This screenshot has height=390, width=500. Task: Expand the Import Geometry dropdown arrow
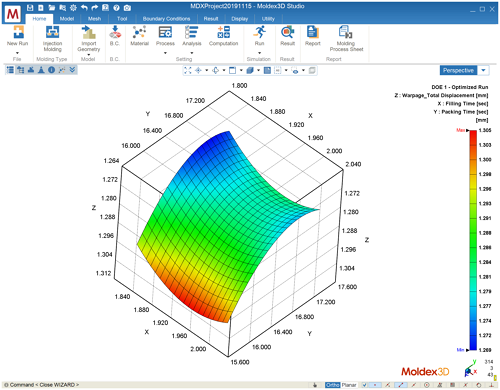point(88,54)
